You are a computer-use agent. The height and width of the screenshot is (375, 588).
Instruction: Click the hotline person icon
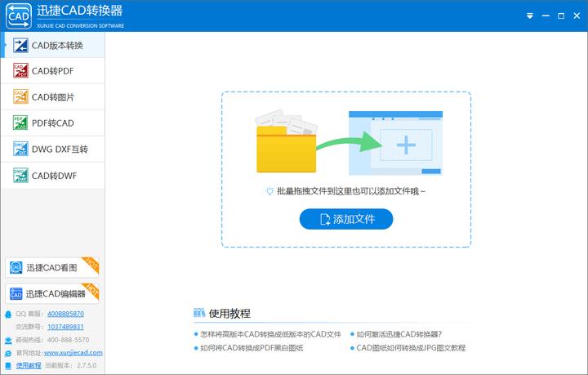click(x=8, y=341)
